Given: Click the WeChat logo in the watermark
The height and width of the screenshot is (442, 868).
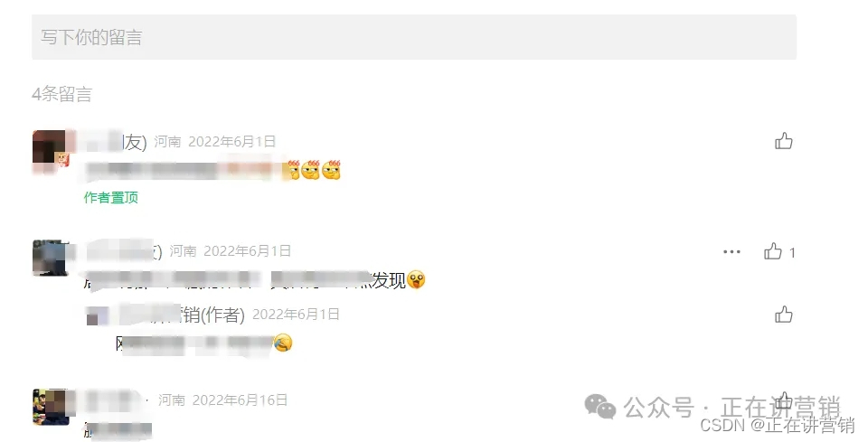Looking at the screenshot, I should [600, 407].
